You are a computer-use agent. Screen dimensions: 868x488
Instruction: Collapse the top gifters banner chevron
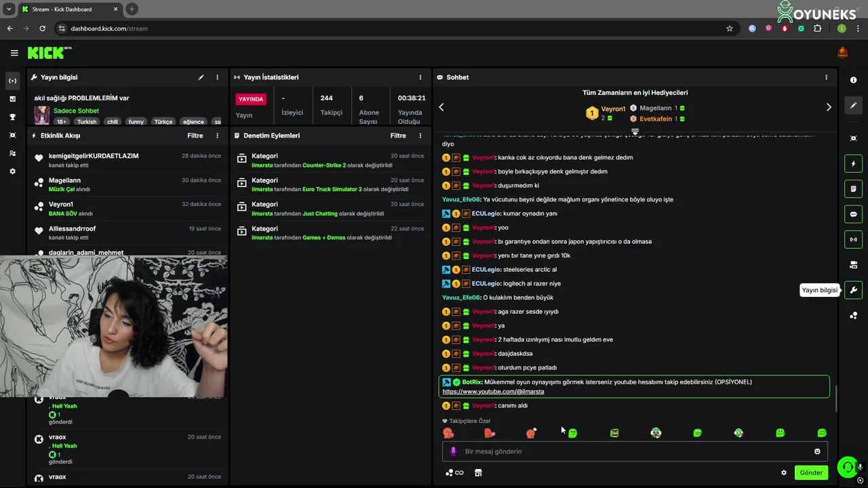635,131
